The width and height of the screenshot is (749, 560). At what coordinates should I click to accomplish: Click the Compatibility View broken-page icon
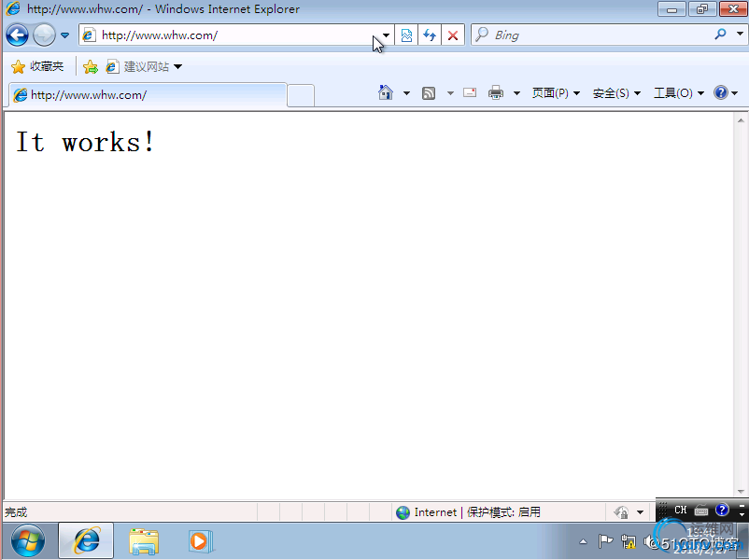pos(406,35)
